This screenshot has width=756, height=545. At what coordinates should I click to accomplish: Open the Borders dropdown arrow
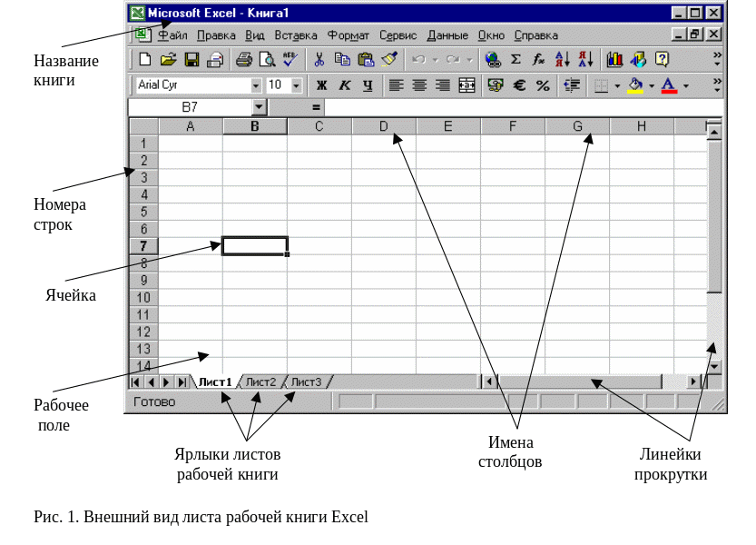(617, 86)
